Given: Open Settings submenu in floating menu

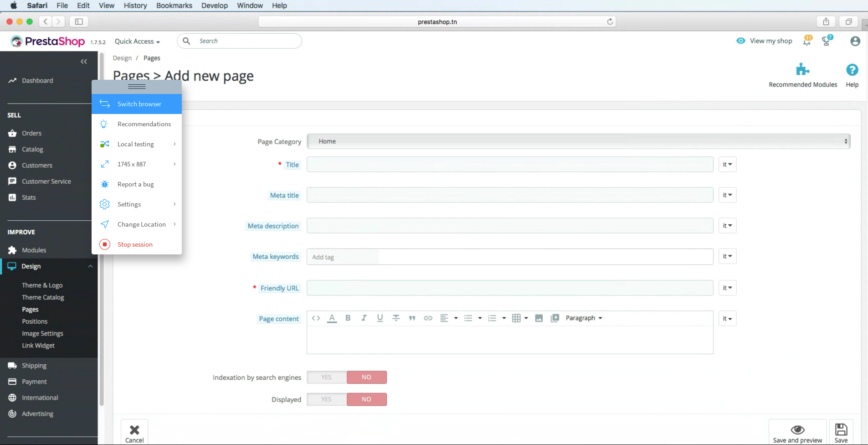Looking at the screenshot, I should click(137, 204).
